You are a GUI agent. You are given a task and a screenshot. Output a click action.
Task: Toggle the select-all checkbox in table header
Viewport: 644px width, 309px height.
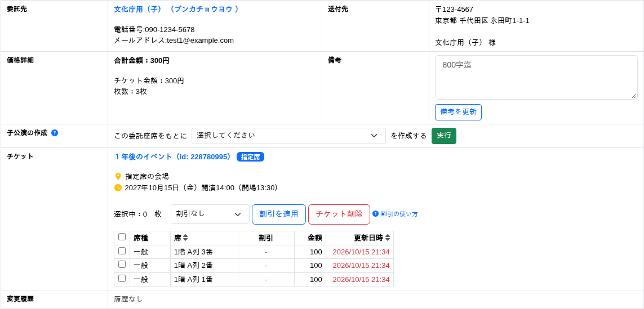(x=122, y=237)
